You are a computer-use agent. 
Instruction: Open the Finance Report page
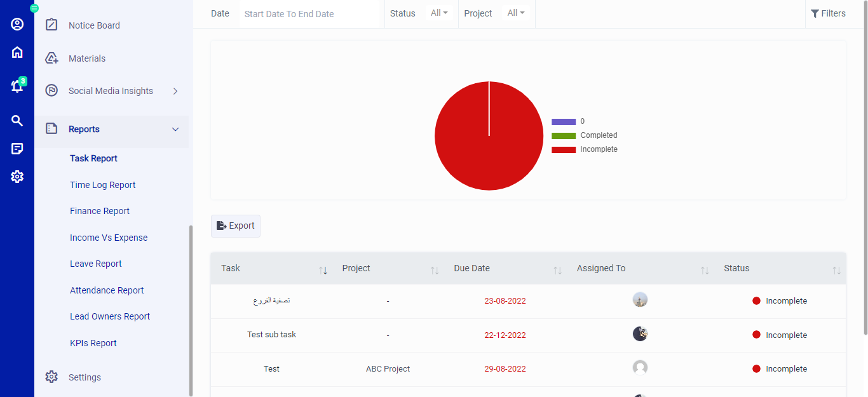[x=99, y=210]
